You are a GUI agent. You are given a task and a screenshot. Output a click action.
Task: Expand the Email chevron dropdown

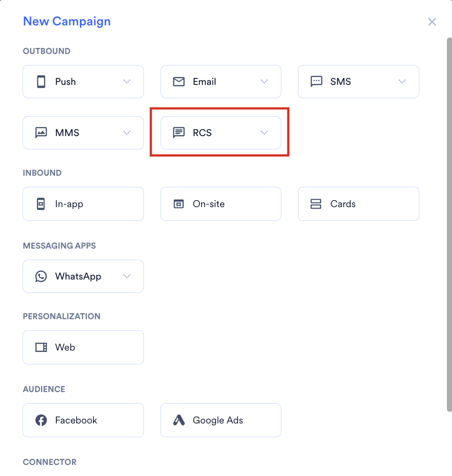pyautogui.click(x=264, y=82)
